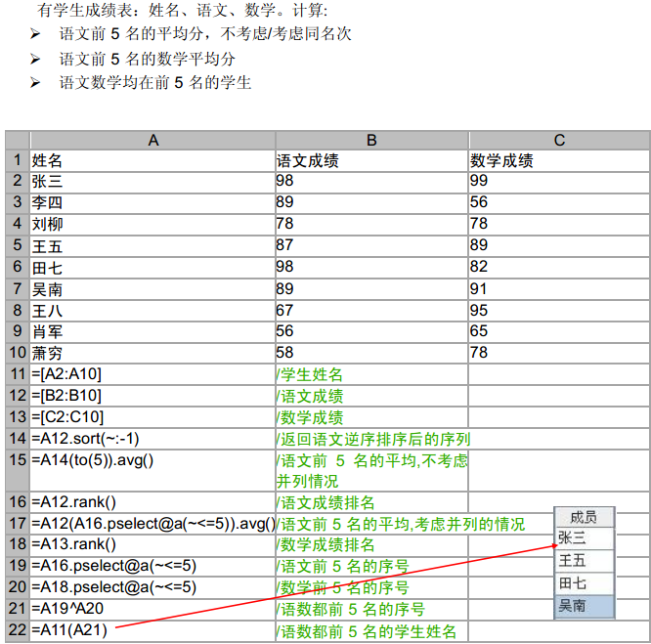
Task: Select 王五 cell in row 5
Action: click(152, 246)
